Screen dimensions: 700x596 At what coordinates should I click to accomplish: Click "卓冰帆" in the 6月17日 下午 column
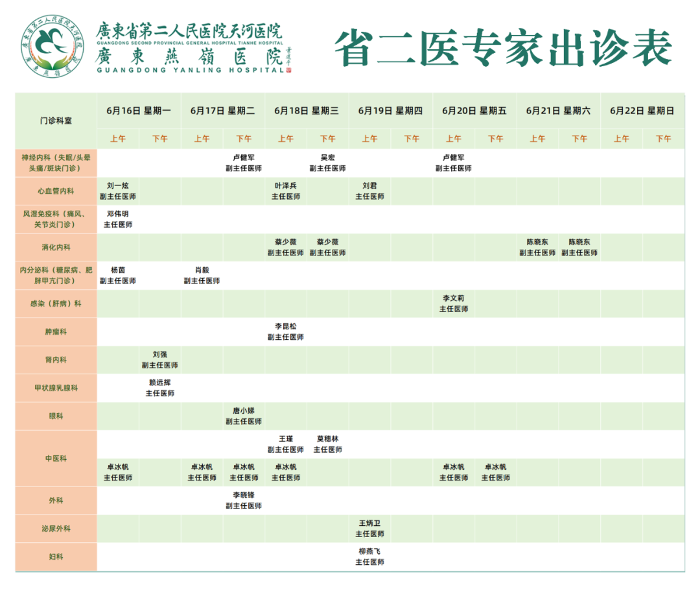244,468
